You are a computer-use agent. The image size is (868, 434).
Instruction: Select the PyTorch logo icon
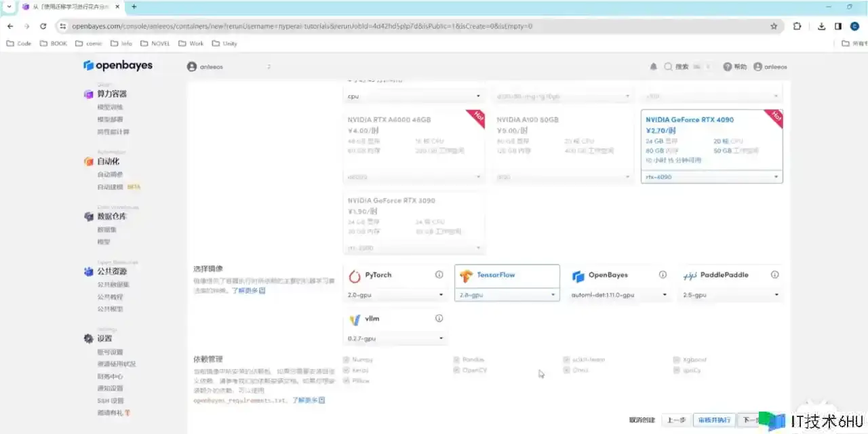tap(355, 276)
